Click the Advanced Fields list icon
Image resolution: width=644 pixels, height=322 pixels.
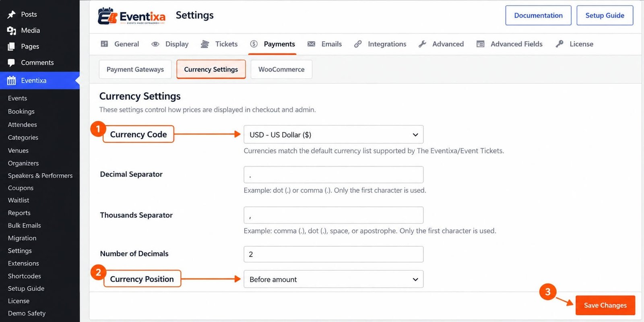pos(480,44)
